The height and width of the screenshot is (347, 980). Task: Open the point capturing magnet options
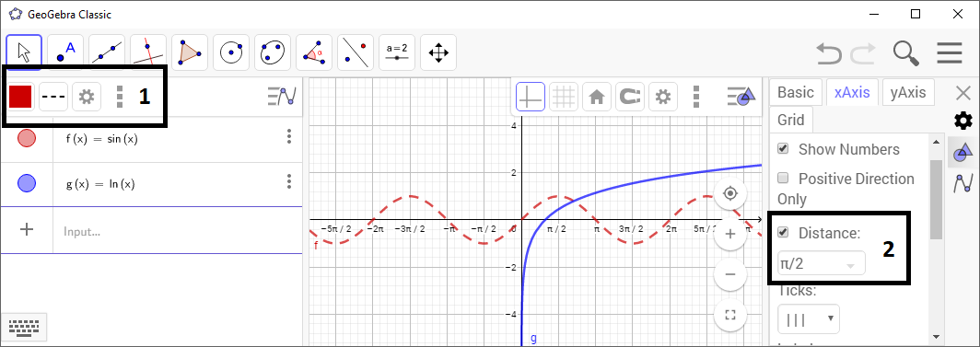point(629,97)
